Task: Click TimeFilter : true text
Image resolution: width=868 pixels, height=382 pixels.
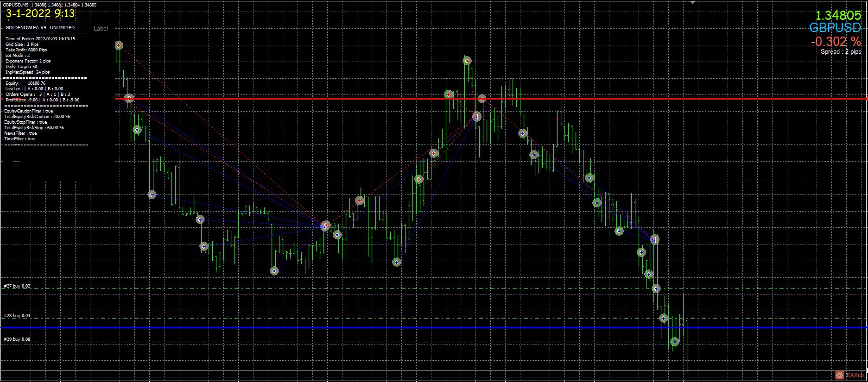Action: point(20,139)
